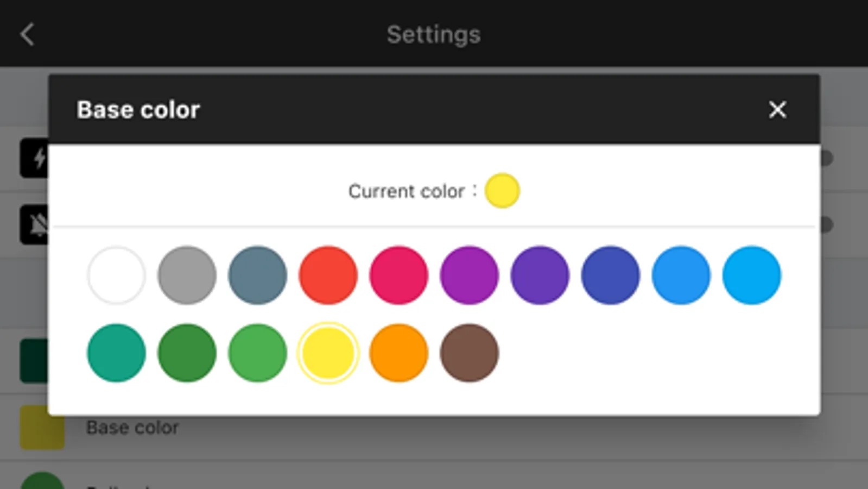Choose the brown color swatch
The height and width of the screenshot is (489, 868).
tap(469, 353)
